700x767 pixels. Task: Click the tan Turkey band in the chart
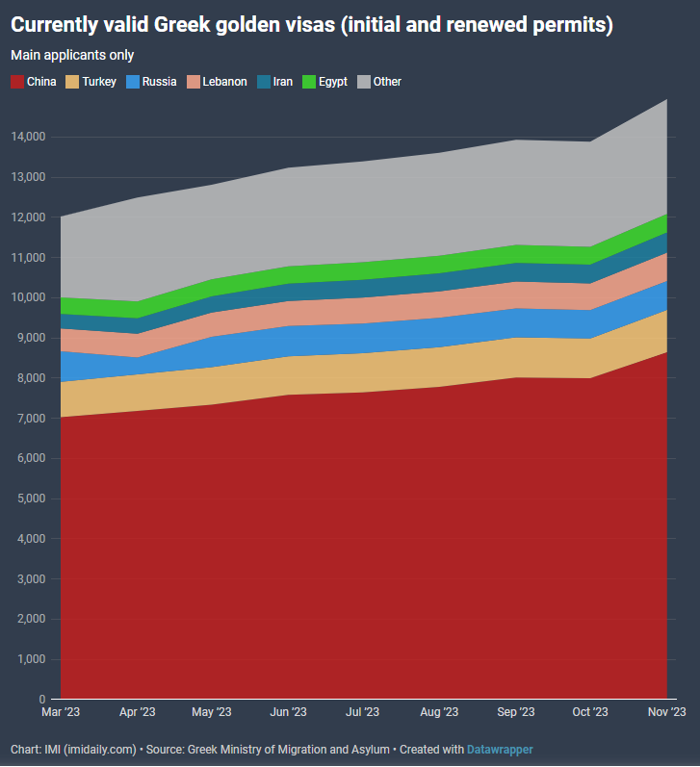pyautogui.click(x=364, y=371)
